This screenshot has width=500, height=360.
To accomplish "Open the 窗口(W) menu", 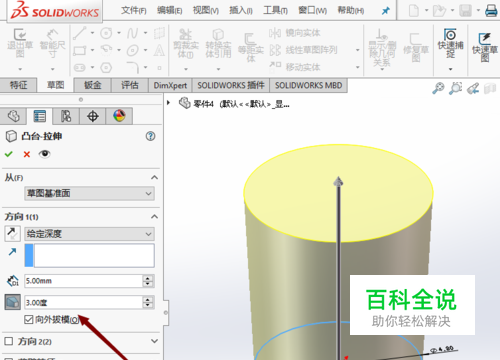I will click(312, 10).
